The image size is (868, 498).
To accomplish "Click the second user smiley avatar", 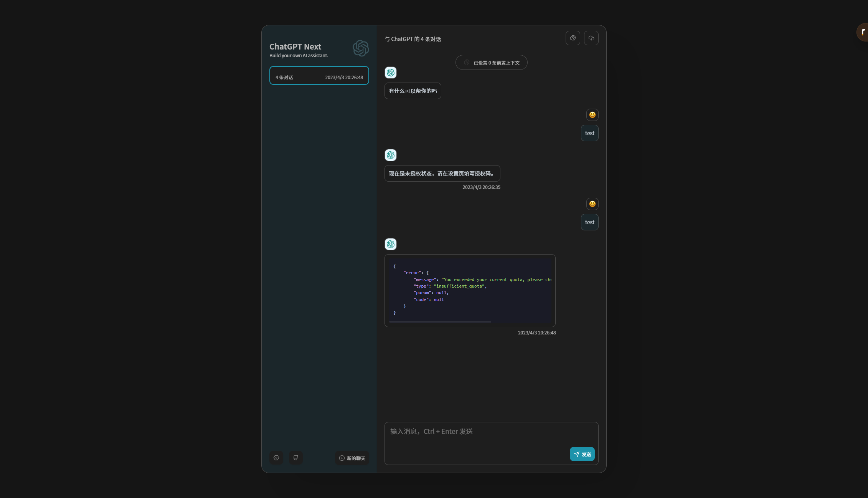I will (x=592, y=204).
